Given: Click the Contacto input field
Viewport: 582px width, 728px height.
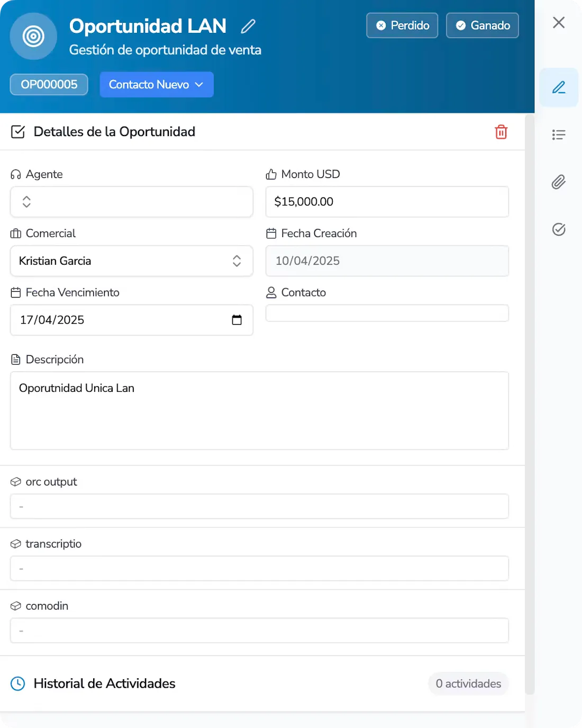Looking at the screenshot, I should tap(387, 313).
